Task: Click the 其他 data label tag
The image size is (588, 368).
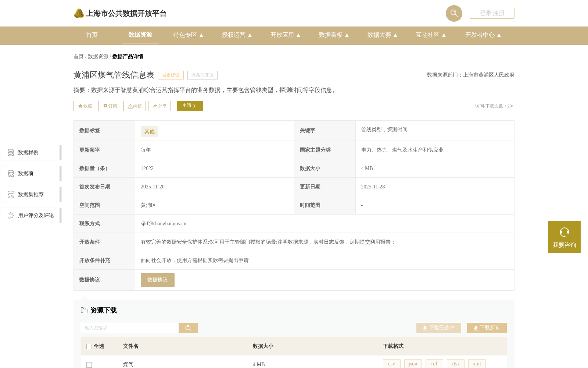Action: pos(150,132)
